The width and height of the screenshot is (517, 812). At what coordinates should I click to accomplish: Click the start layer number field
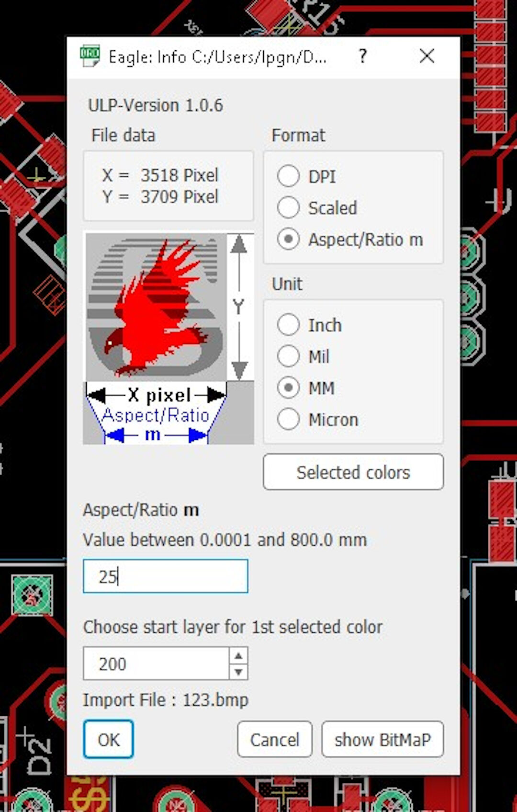tap(157, 663)
